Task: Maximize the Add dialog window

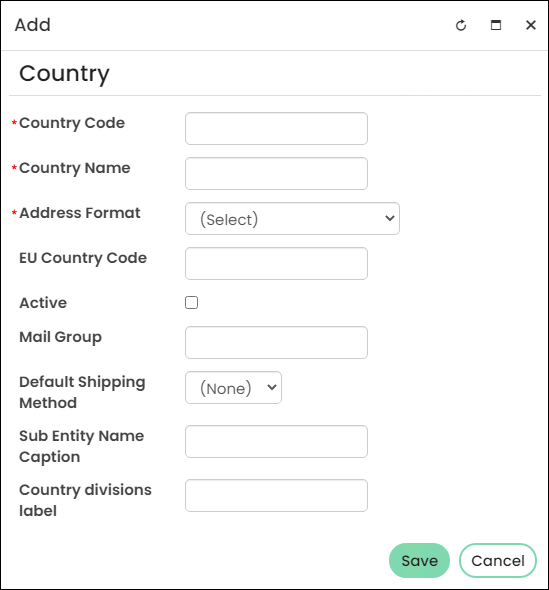Action: (496, 25)
